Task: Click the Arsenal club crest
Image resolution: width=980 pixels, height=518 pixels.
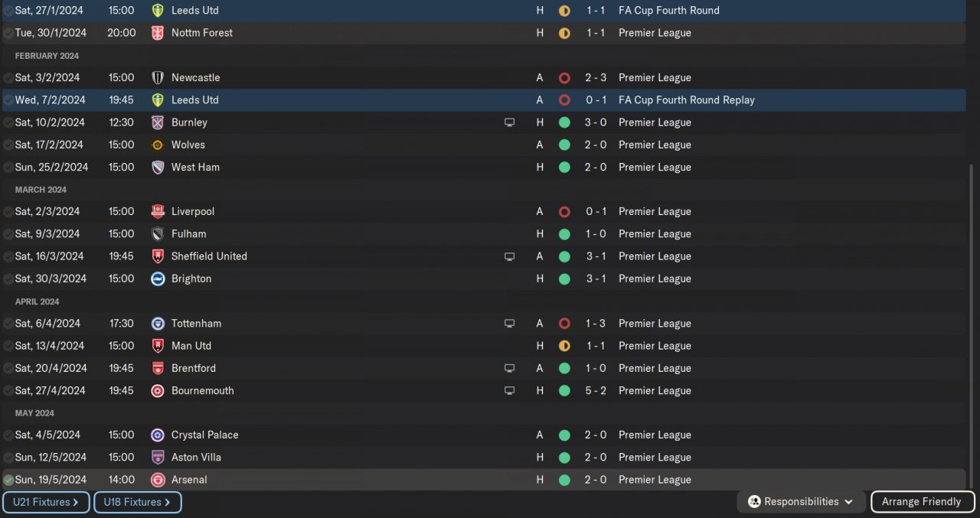Action: pos(158,480)
